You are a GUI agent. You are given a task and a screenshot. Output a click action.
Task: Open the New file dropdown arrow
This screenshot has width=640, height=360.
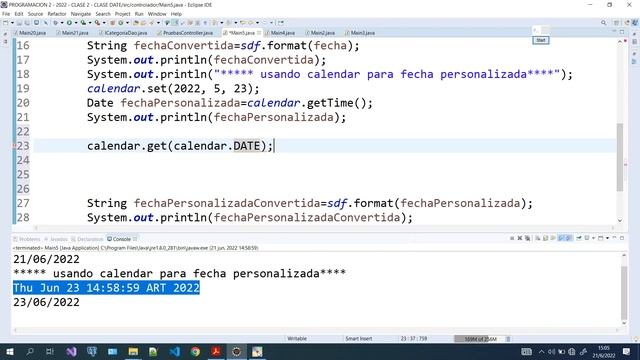[12, 23]
